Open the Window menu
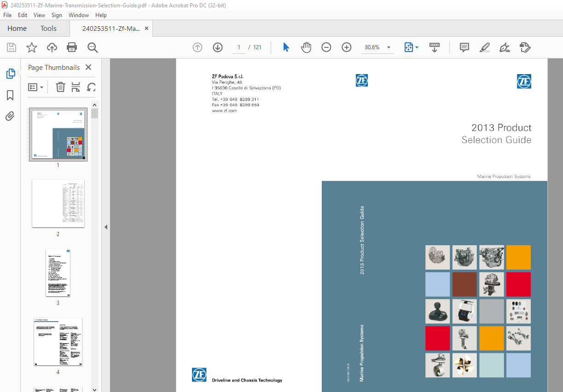563x392 pixels. point(79,15)
